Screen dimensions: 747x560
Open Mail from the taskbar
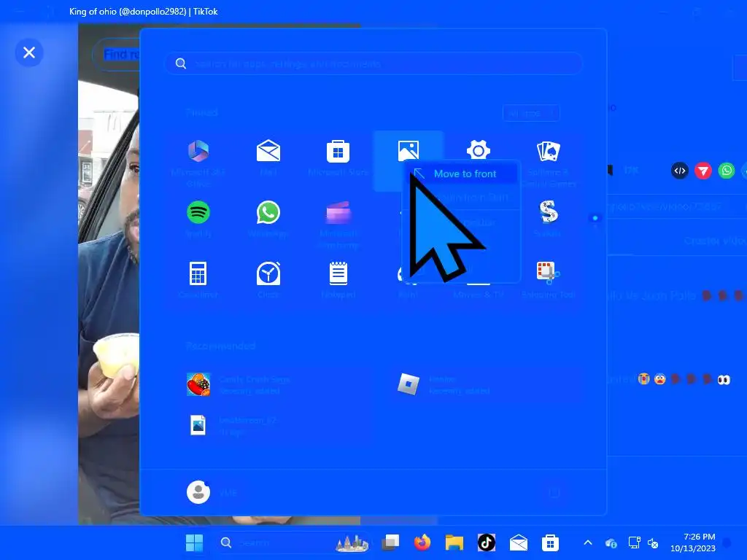(519, 542)
